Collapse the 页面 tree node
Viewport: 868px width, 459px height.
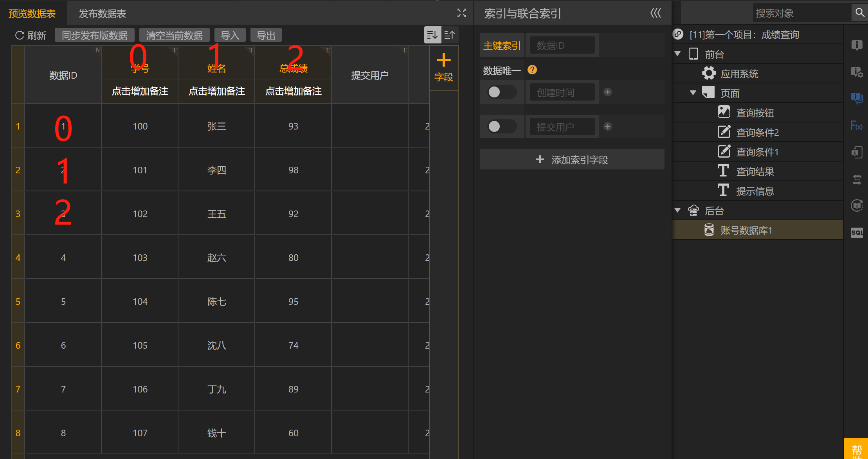693,93
